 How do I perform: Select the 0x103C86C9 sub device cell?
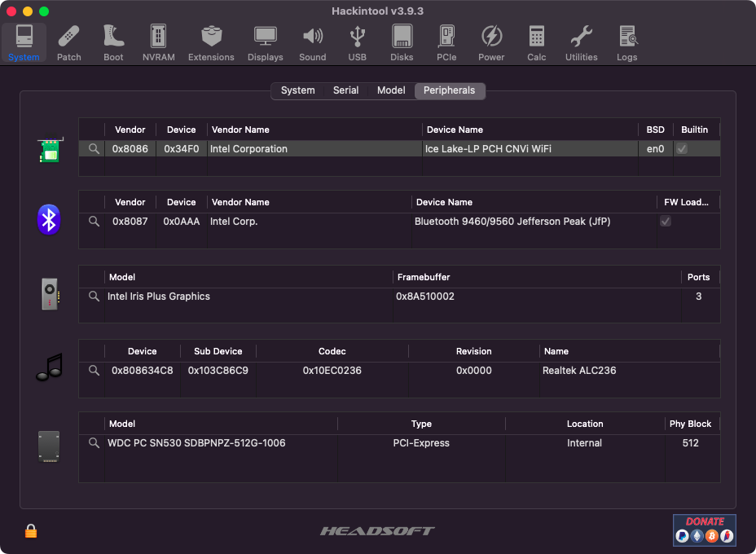[218, 371]
